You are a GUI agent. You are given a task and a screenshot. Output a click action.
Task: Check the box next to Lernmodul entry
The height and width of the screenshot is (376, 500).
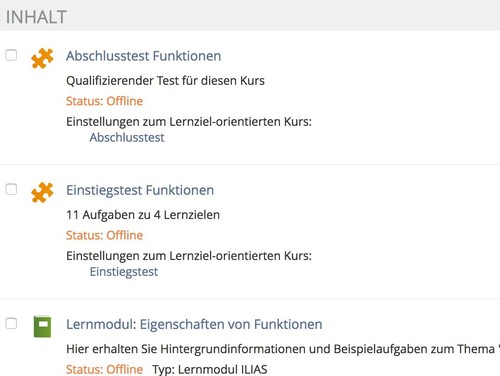tap(11, 323)
